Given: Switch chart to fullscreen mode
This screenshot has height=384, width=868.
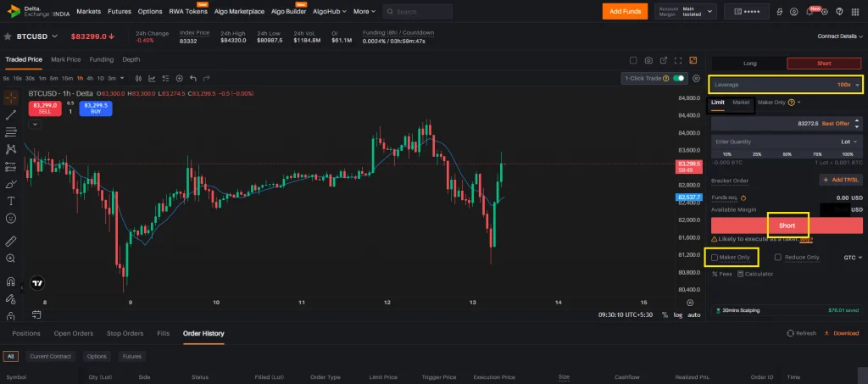Looking at the screenshot, I should coord(678,60).
